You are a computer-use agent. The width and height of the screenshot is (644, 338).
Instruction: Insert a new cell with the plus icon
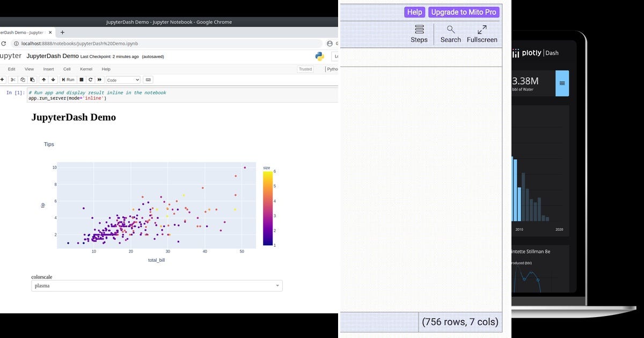pyautogui.click(x=3, y=79)
